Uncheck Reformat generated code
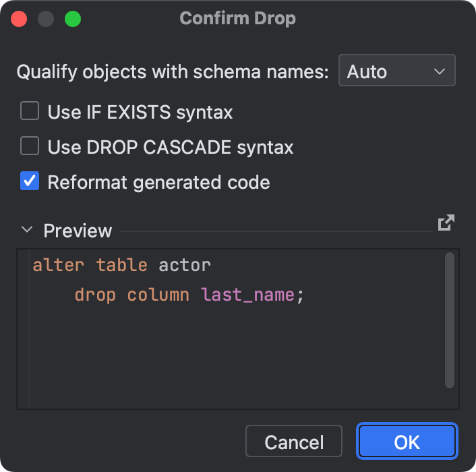This screenshot has width=476, height=472. pyautogui.click(x=30, y=181)
